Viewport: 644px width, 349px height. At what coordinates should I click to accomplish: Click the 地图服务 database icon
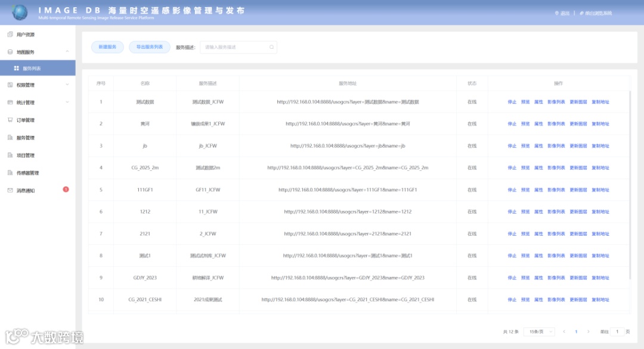click(x=10, y=52)
